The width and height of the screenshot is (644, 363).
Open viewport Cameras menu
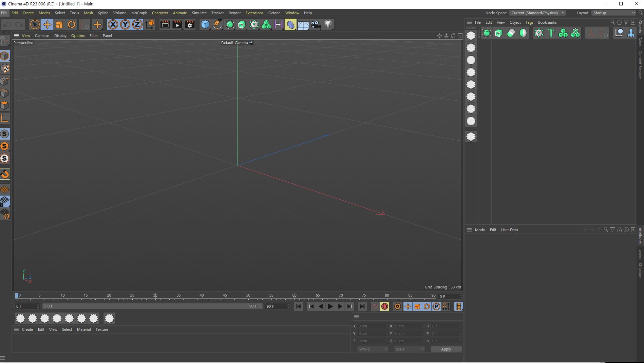[x=42, y=36]
